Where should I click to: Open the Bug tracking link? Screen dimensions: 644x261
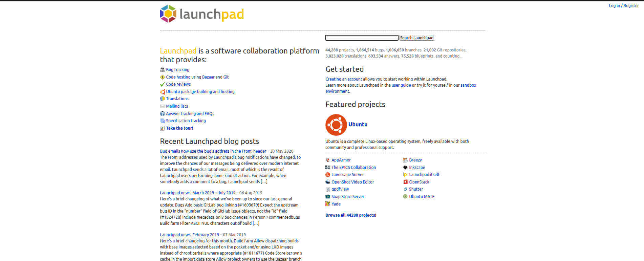(x=177, y=70)
